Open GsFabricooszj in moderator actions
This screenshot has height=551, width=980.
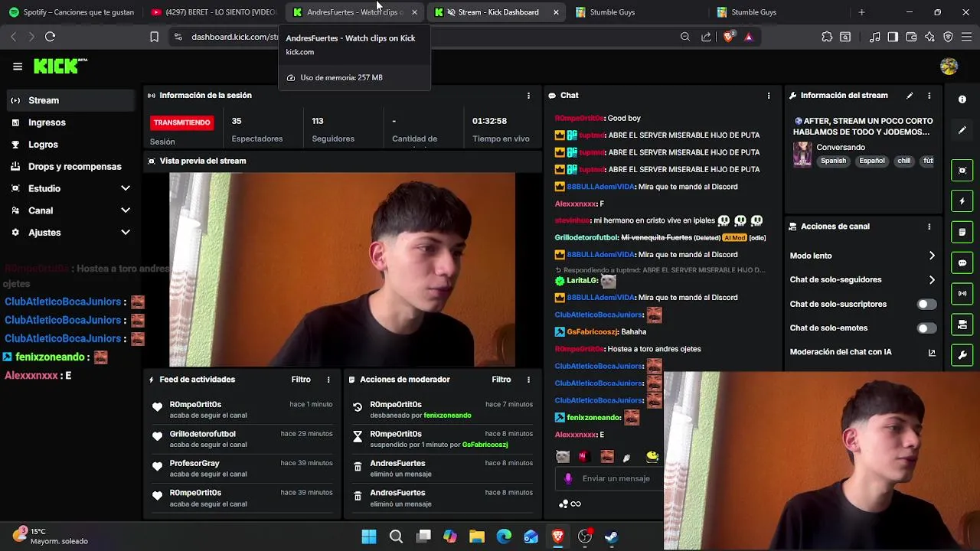coord(485,445)
